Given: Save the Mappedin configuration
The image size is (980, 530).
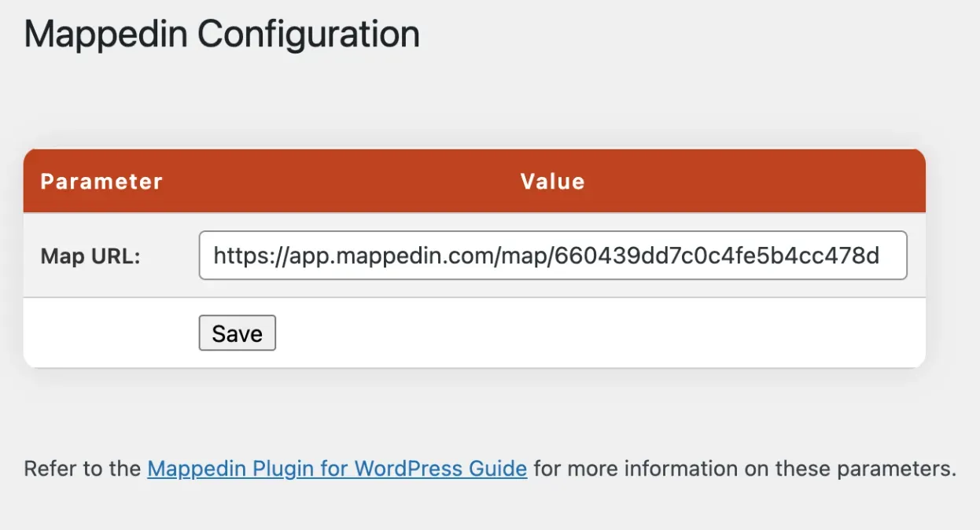Looking at the screenshot, I should click(237, 333).
